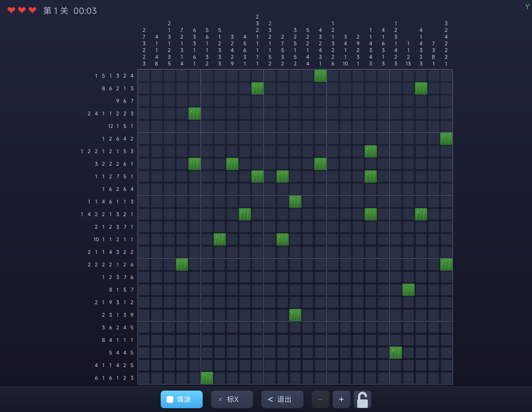Select the grass tile in the bottom grid row
Viewport: 532px width, 412px height.
pos(207,378)
